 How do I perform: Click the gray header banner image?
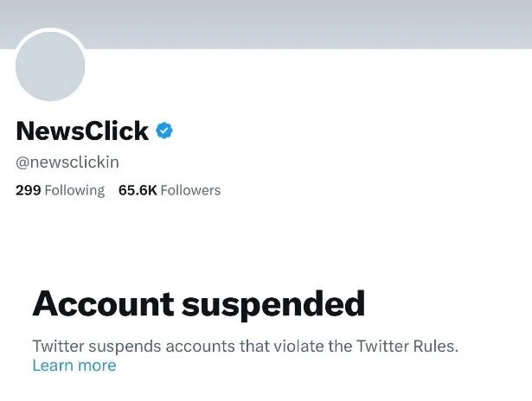coord(303,23)
